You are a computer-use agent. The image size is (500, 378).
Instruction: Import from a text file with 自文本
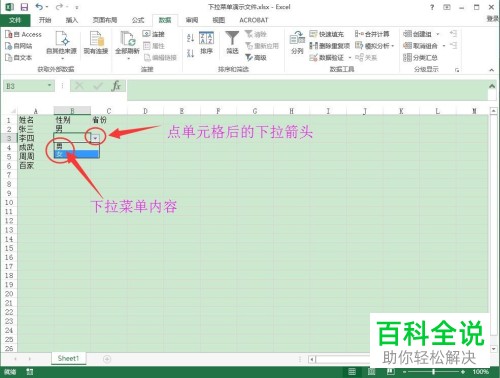click(x=19, y=57)
